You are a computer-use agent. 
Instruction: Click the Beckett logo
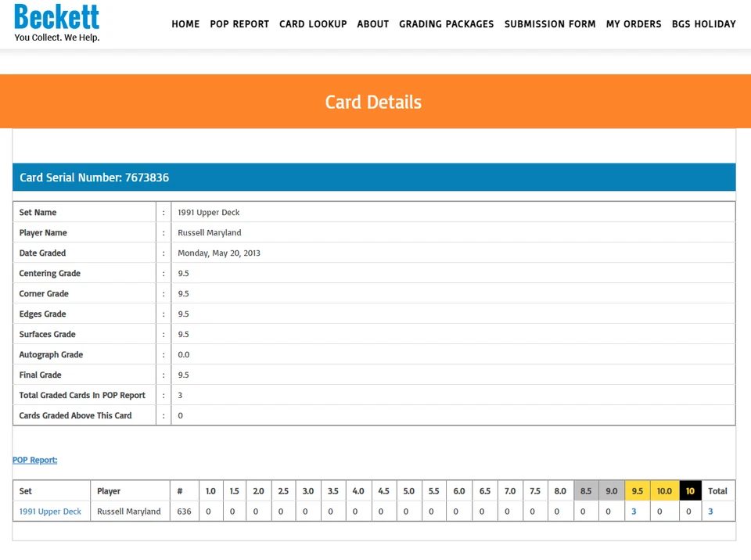coord(56,17)
